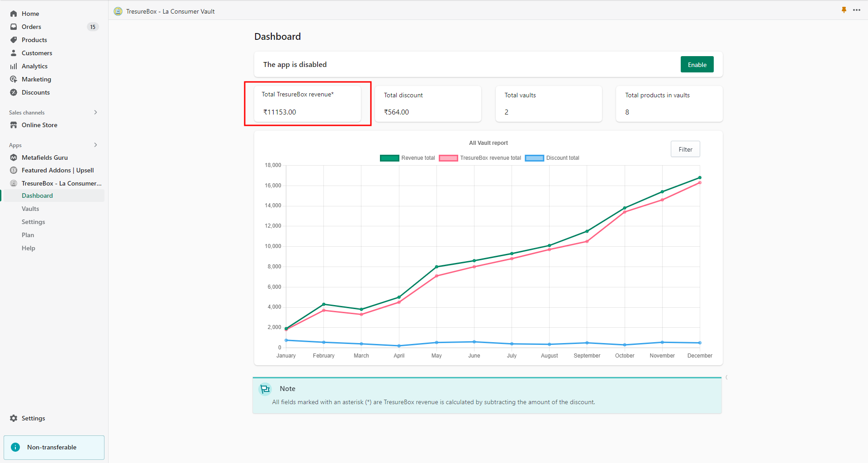Click the 'Non-transferable' banner text
Image resolution: width=868 pixels, height=463 pixels.
pyautogui.click(x=52, y=447)
